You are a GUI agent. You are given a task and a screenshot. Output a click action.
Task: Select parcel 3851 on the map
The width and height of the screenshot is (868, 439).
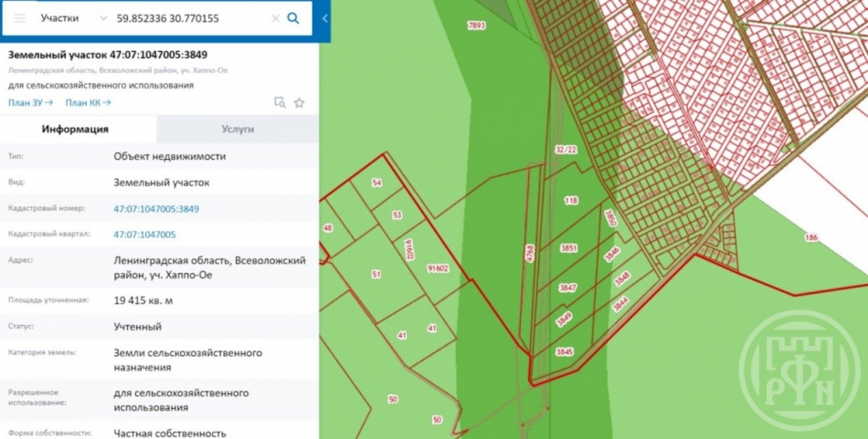[569, 248]
